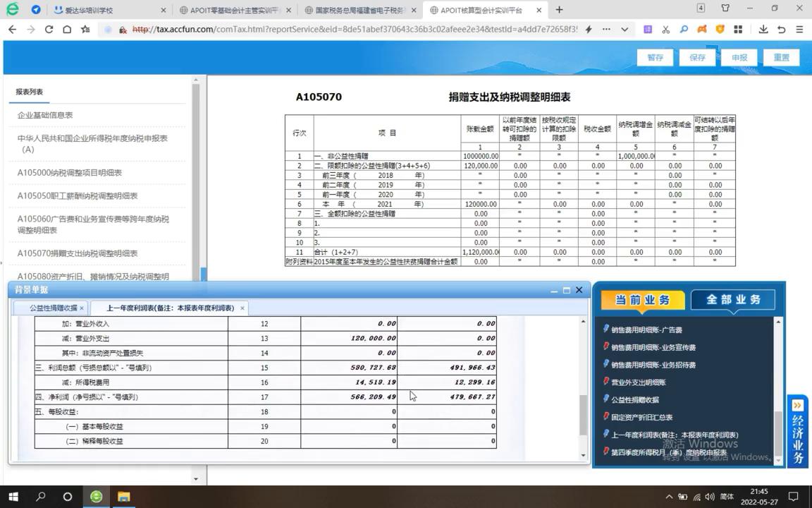
Task: Click blue pin beside 销售费用明细账-广告费
Action: (605, 329)
